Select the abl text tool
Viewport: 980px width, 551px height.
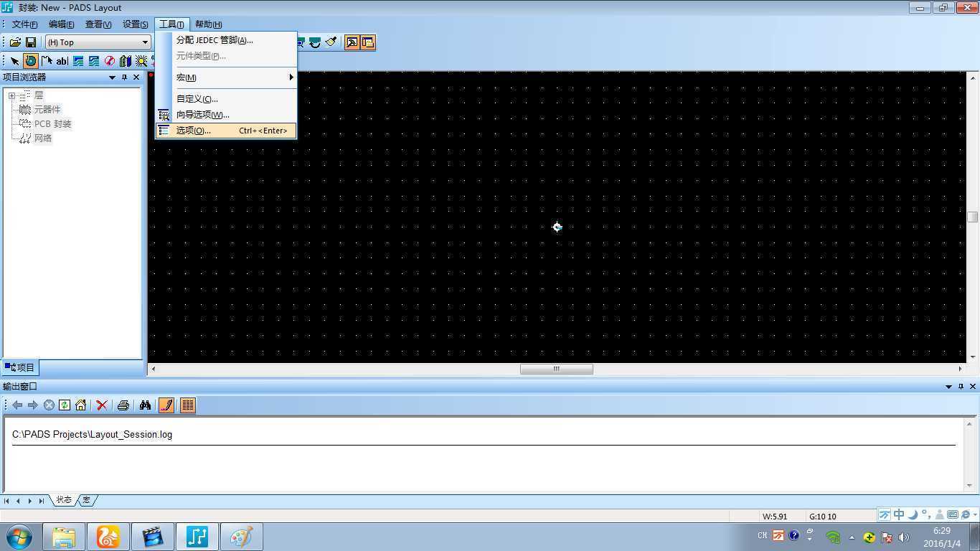coord(62,61)
